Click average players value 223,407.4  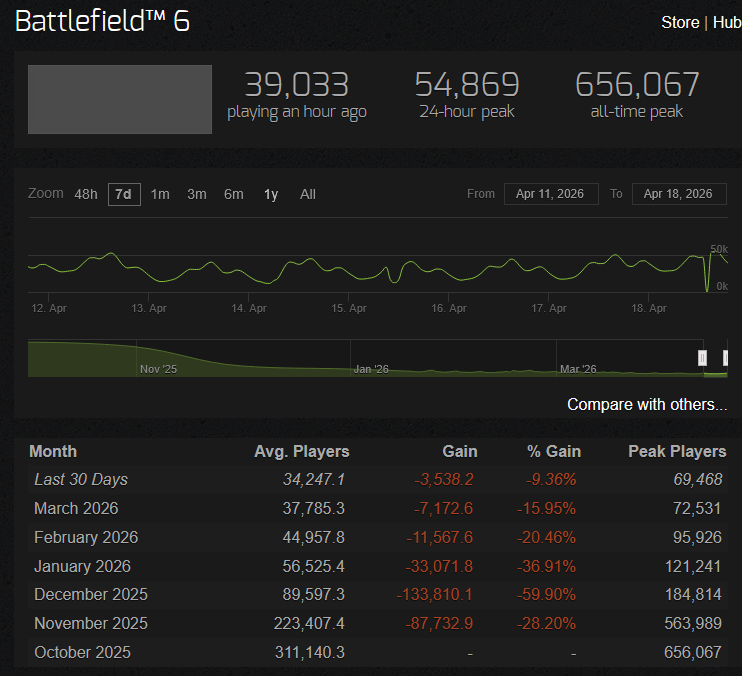(x=309, y=623)
